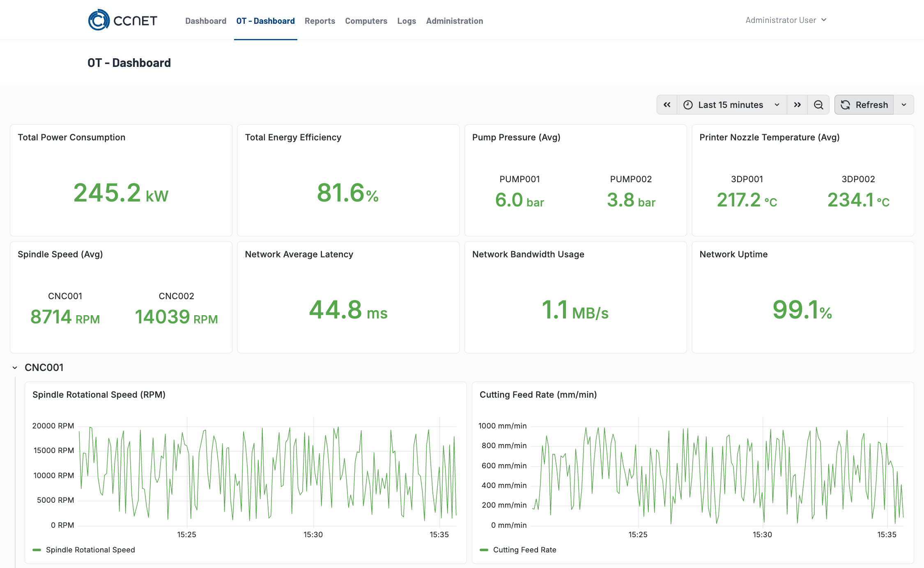Toggle the Cutting Feed Rate legend swatch

tap(484, 550)
